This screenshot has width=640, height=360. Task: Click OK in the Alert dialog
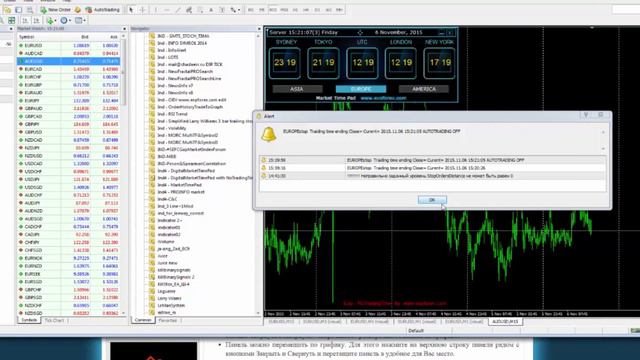(432, 200)
